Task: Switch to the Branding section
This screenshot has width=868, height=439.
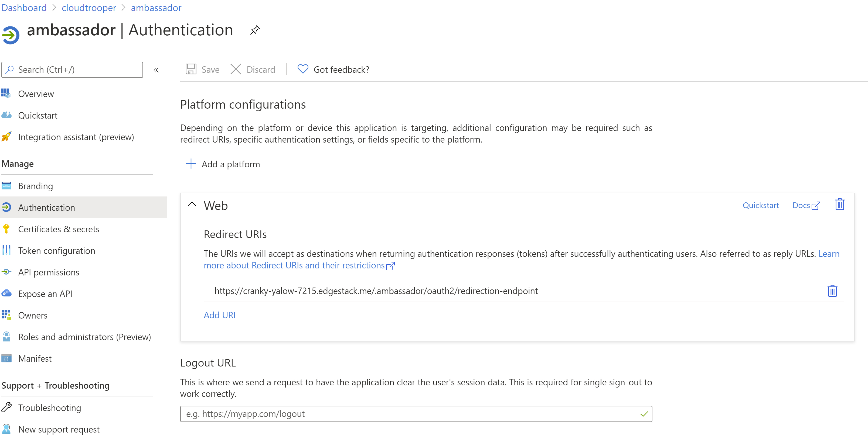Action: click(x=35, y=185)
